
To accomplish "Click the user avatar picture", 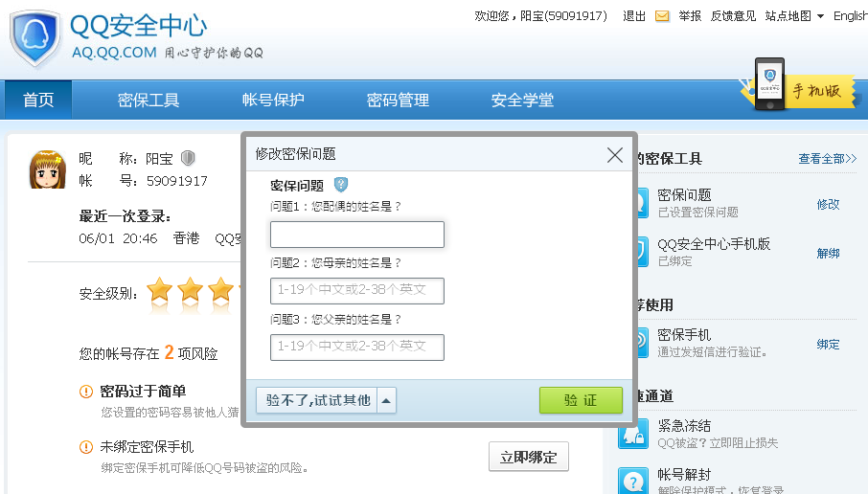I will tap(48, 169).
